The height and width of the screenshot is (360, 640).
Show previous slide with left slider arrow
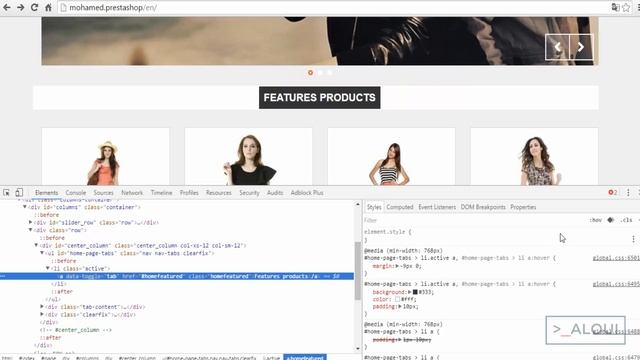[x=558, y=47]
